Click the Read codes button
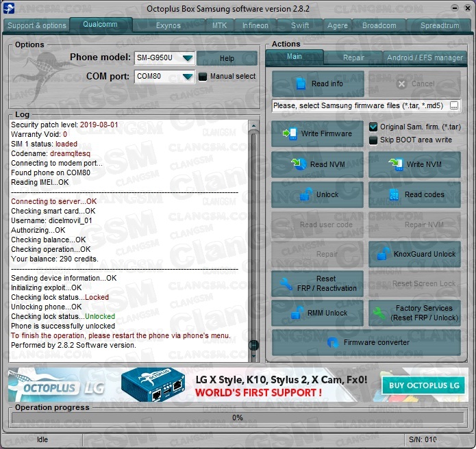The width and height of the screenshot is (476, 449). pyautogui.click(x=414, y=194)
